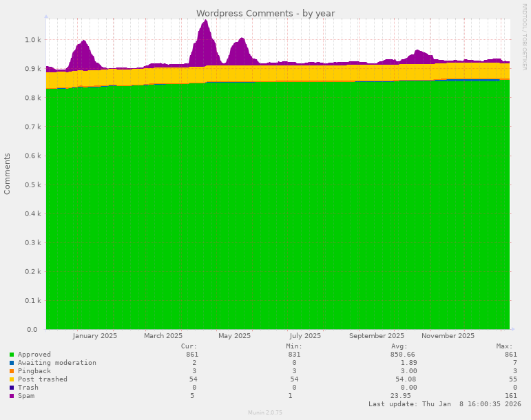
Task: Click the 'Last update' timestamp text
Action: 444,404
